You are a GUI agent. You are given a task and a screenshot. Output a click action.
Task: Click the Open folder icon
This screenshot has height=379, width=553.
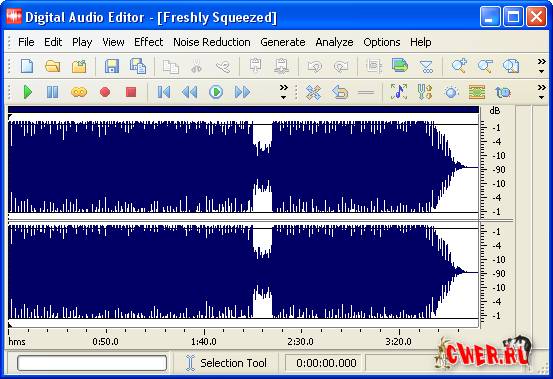pos(53,66)
